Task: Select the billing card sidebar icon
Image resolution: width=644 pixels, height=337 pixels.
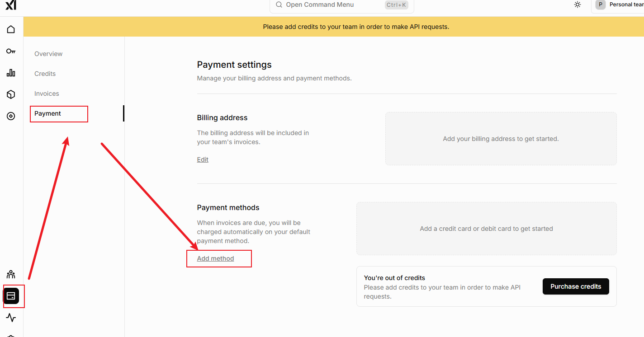Action: (11, 296)
